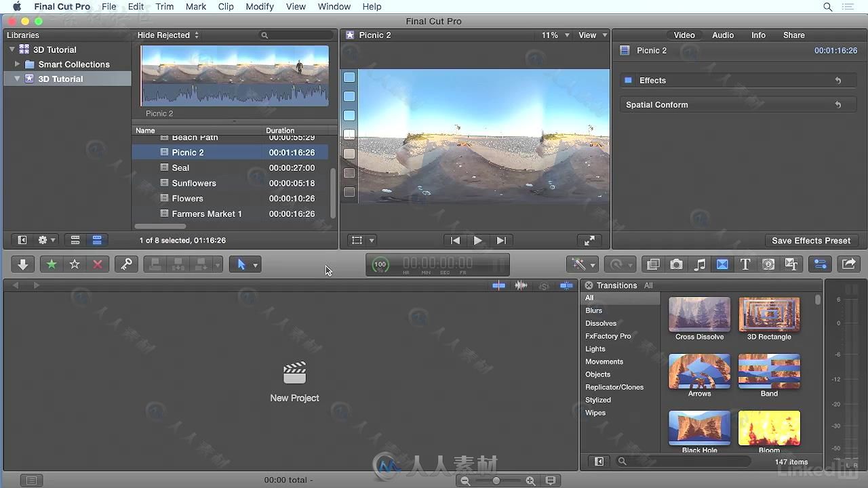Collapse the 3D Tutorial library
Viewport: 868px width, 488px height.
click(x=12, y=49)
